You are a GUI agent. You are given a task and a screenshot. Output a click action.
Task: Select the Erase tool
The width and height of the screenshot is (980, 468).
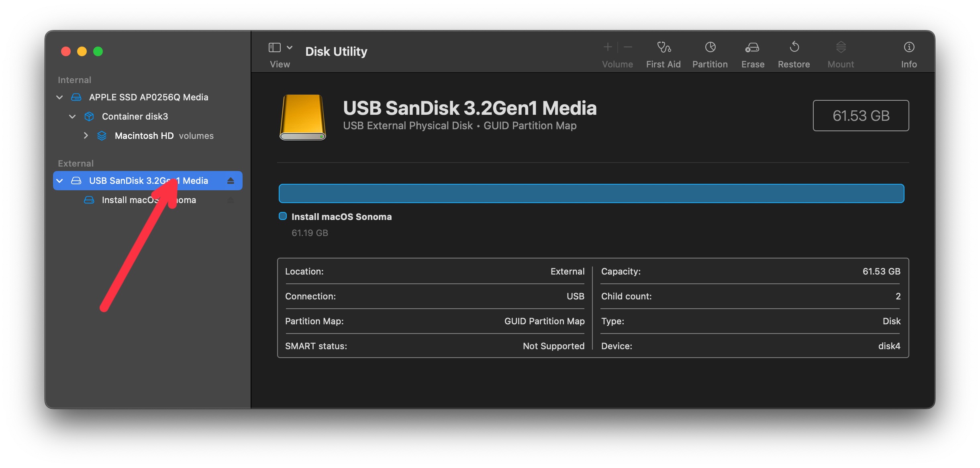752,52
